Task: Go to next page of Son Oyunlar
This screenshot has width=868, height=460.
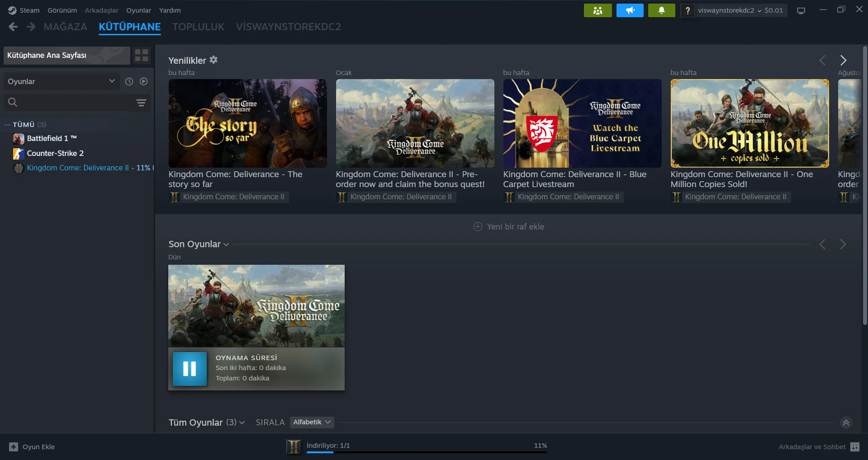Action: [843, 244]
